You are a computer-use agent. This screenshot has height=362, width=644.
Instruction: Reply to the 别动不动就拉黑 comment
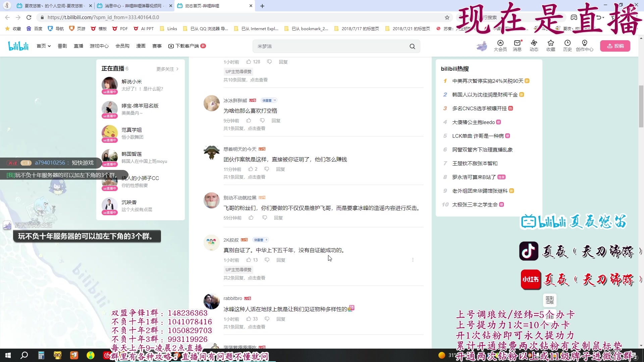278,218
